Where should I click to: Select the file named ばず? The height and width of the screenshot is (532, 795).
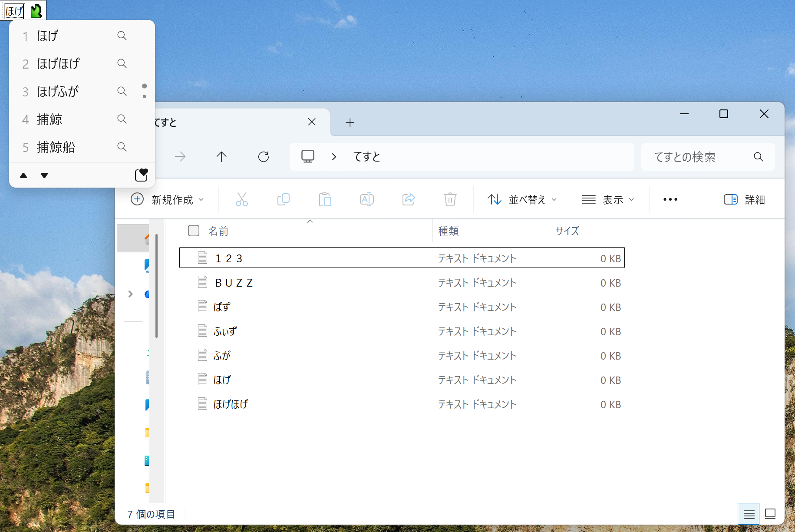coord(402,307)
